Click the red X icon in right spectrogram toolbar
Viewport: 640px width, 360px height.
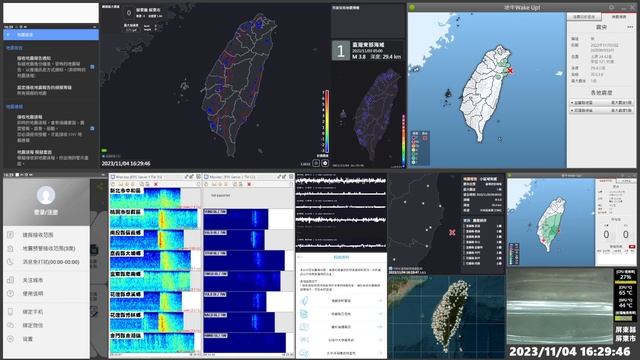pyautogui.click(x=249, y=184)
